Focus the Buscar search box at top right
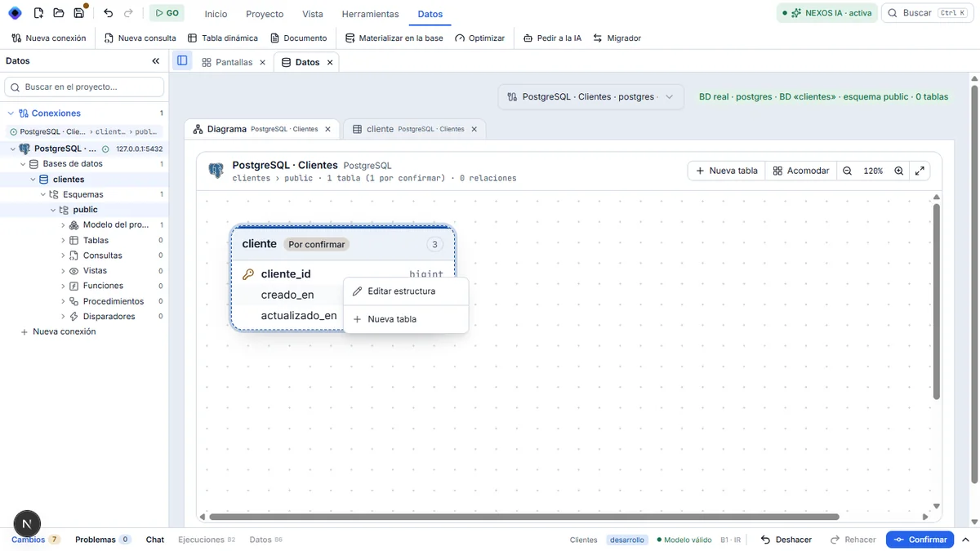This screenshot has height=551, width=980. pos(926,13)
